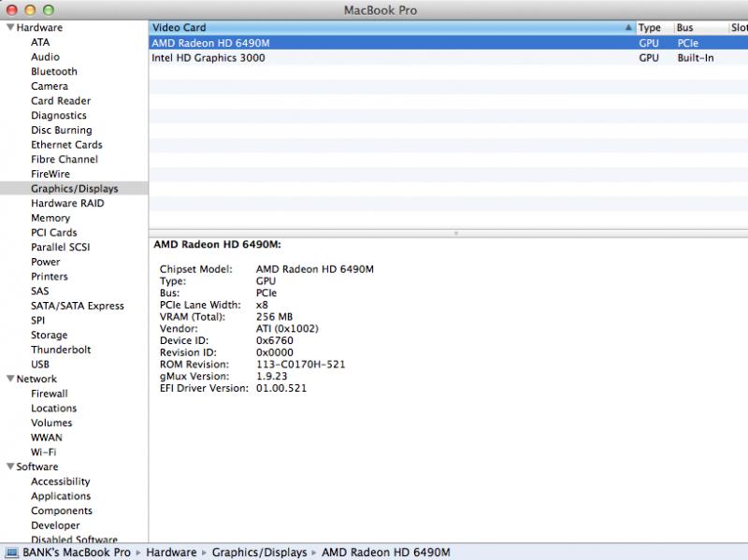Click the computer icon in the path bar

tap(11, 553)
